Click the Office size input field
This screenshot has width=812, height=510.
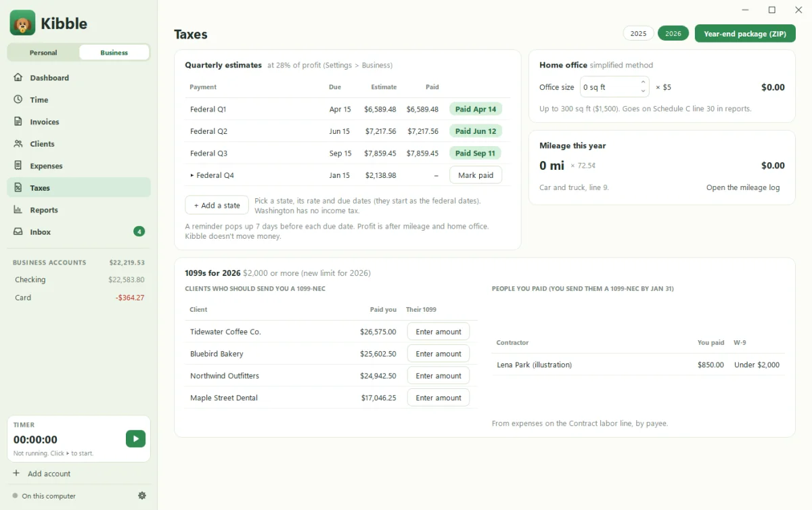tap(614, 87)
